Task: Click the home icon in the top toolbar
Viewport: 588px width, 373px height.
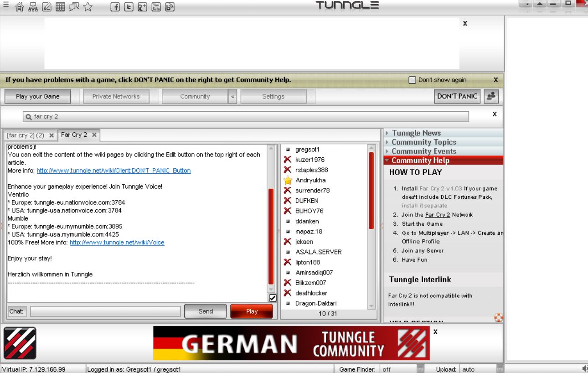Action: click(x=20, y=8)
